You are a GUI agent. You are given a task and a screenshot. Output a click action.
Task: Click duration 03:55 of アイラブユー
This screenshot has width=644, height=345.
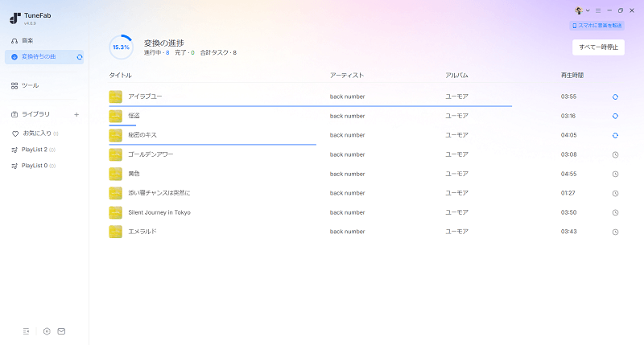pos(568,97)
